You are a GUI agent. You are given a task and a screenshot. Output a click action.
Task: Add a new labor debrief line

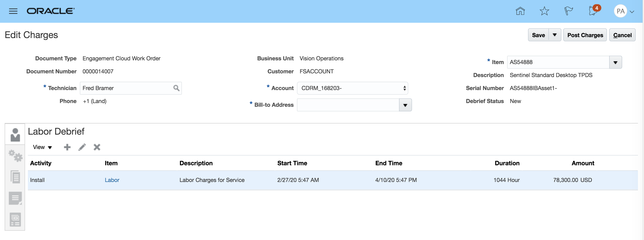point(67,147)
